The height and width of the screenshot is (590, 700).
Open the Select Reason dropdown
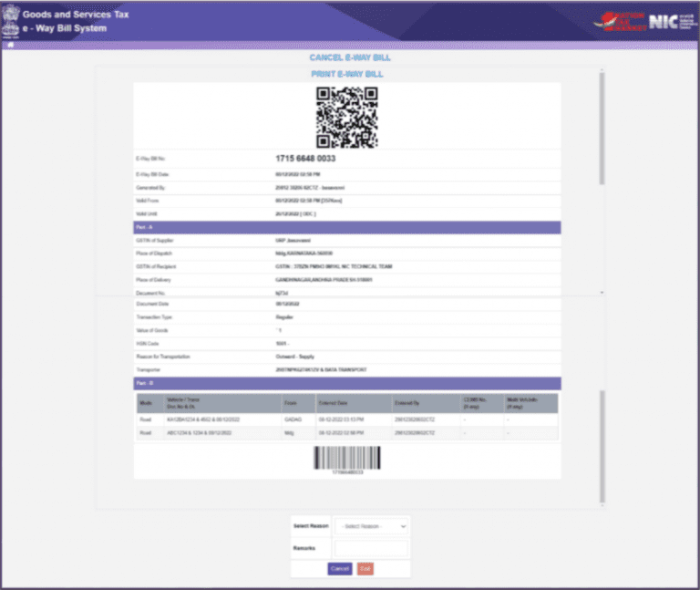(372, 526)
